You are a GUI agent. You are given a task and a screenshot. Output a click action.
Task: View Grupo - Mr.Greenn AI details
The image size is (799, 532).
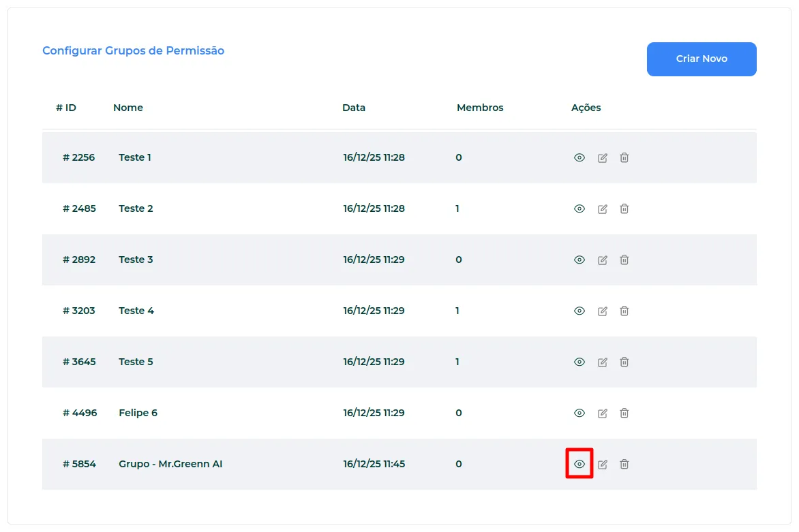(579, 464)
